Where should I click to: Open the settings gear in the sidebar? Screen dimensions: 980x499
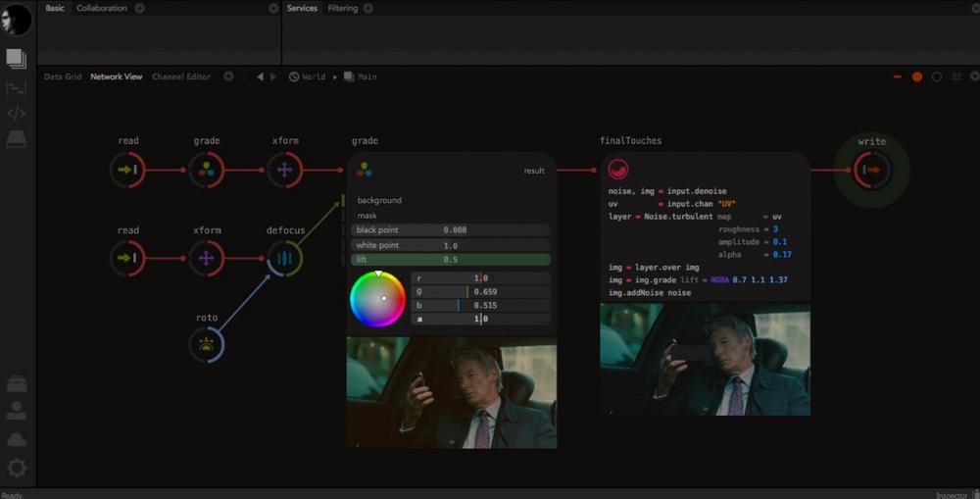pos(17,468)
